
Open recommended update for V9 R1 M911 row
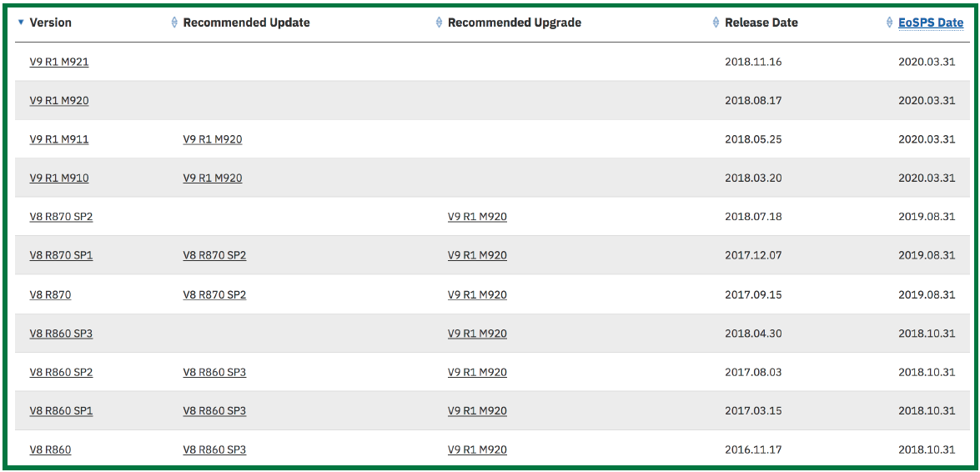point(213,139)
